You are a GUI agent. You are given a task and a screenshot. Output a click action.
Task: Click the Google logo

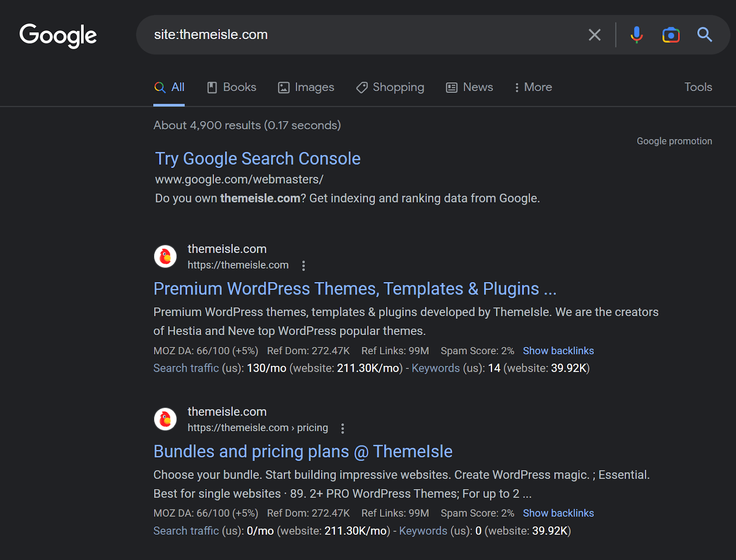click(58, 35)
